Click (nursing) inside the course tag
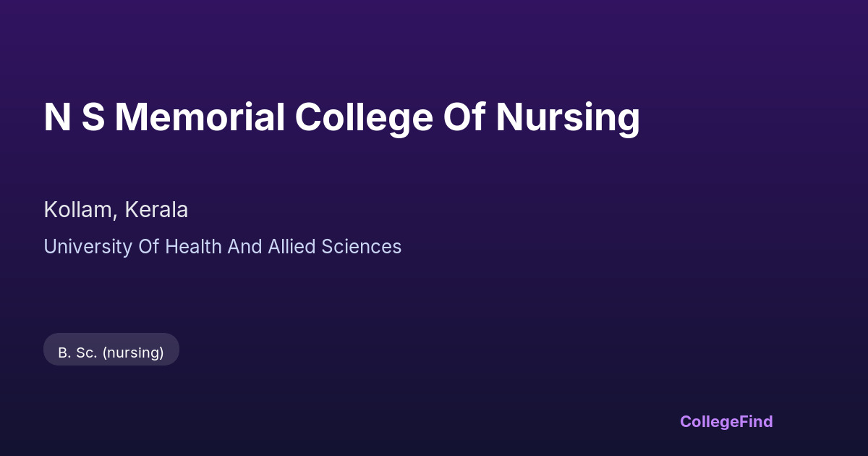868x456 pixels. point(132,352)
